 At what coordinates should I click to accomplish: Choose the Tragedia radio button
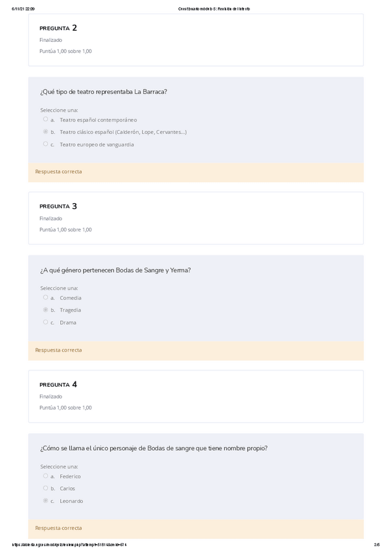point(46,310)
